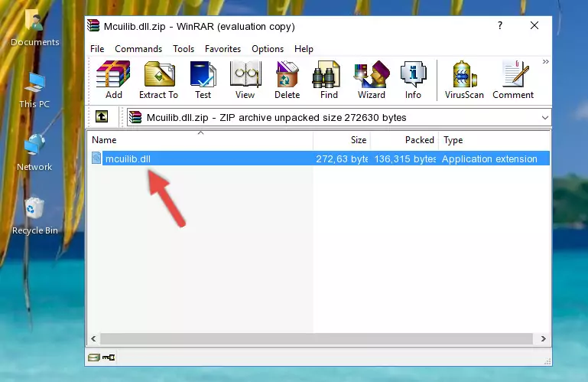Select the mcuilib.dll file row
588x382 pixels.
pos(319,158)
